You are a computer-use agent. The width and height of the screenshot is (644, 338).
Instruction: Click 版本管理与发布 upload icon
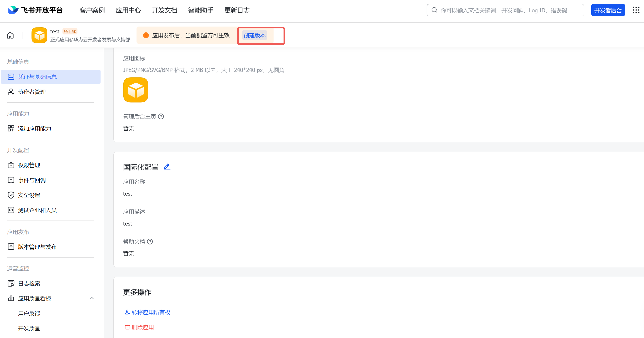tap(11, 247)
